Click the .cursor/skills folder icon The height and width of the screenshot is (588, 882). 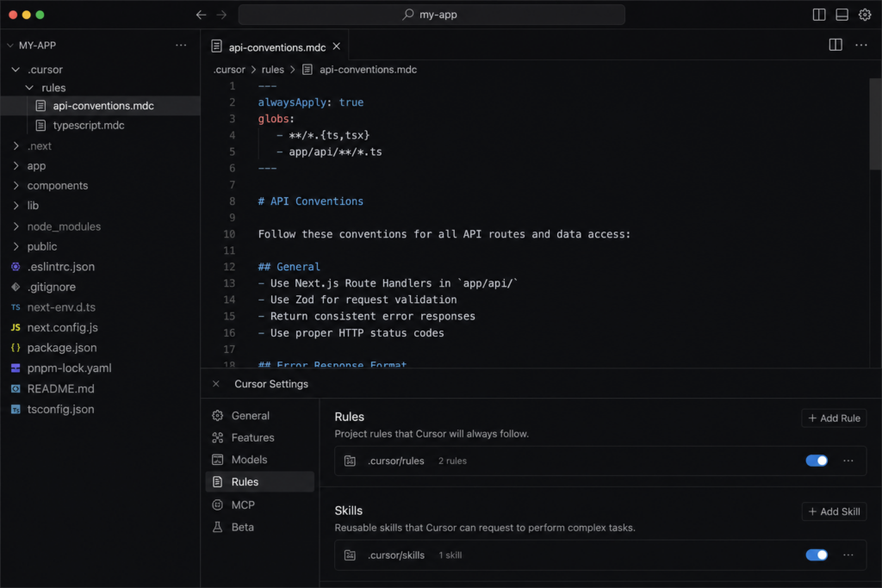350,555
